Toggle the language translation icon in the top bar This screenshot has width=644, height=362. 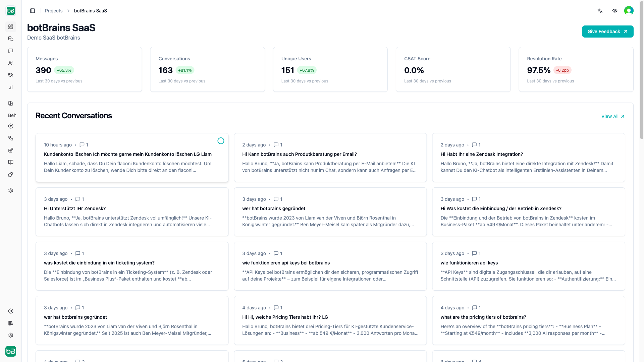click(600, 11)
